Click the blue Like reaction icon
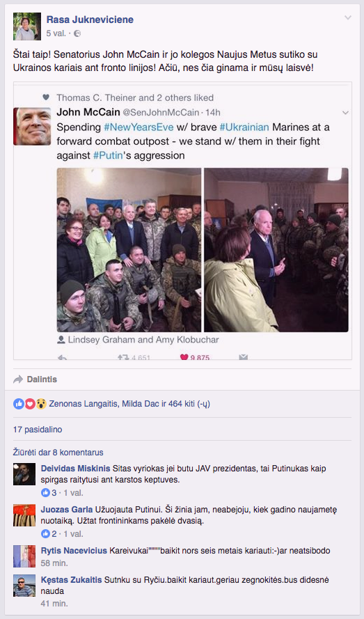The image size is (364, 619). coord(19,404)
